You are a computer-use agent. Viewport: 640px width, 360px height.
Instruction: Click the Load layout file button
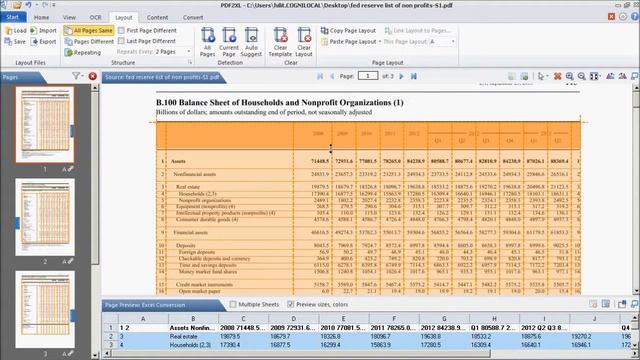pyautogui.click(x=16, y=31)
